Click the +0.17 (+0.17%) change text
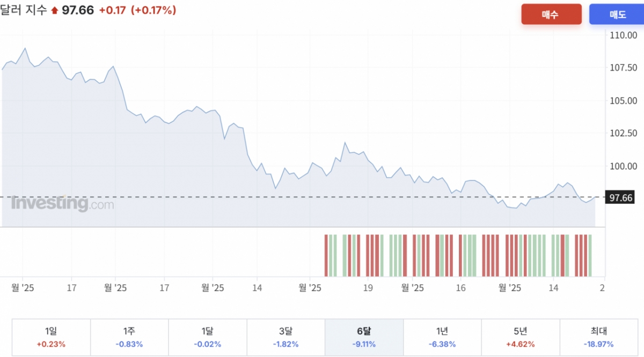The height and width of the screenshot is (357, 644). [x=137, y=10]
